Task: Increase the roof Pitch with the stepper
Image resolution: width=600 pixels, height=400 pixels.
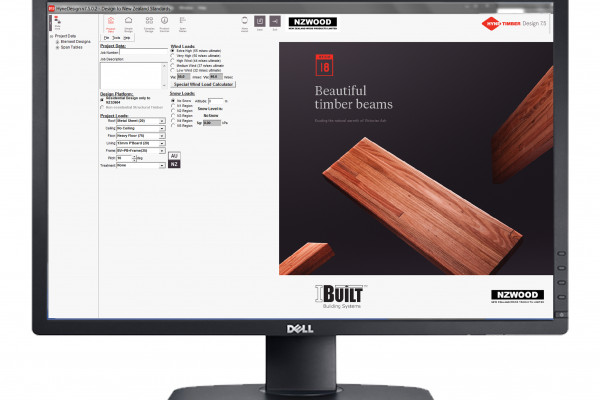Action: pos(134,157)
